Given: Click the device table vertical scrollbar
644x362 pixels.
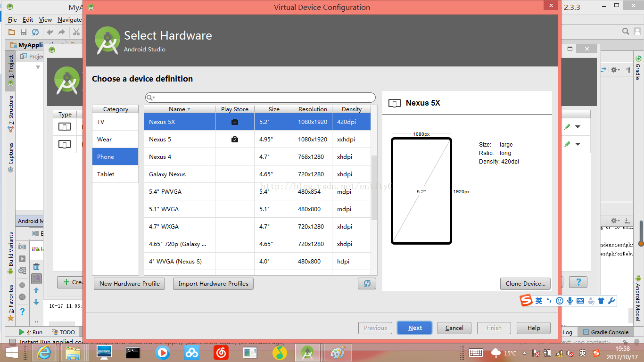Looking at the screenshot, I should [374, 188].
